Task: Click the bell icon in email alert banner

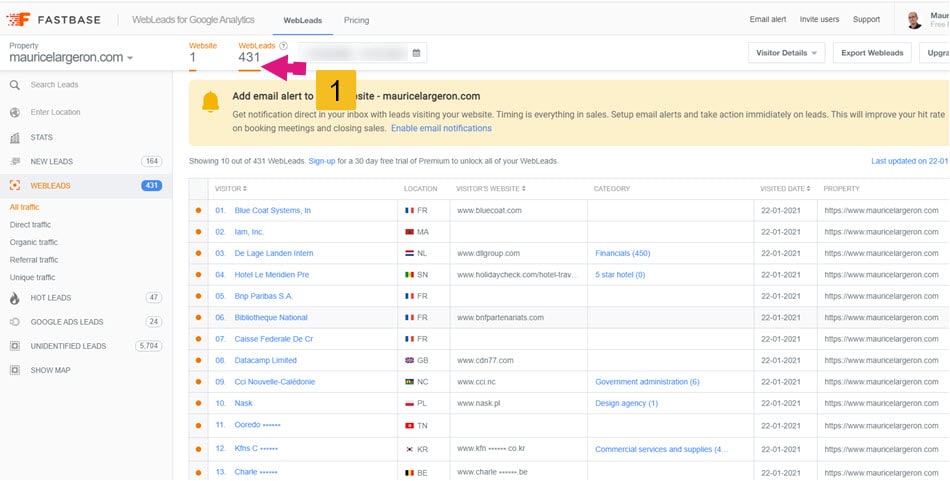Action: (x=210, y=103)
